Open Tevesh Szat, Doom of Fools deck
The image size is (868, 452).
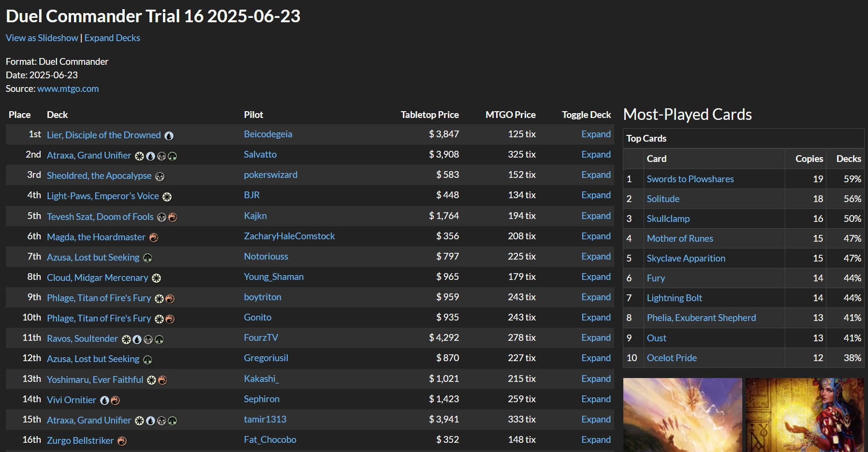coord(100,217)
